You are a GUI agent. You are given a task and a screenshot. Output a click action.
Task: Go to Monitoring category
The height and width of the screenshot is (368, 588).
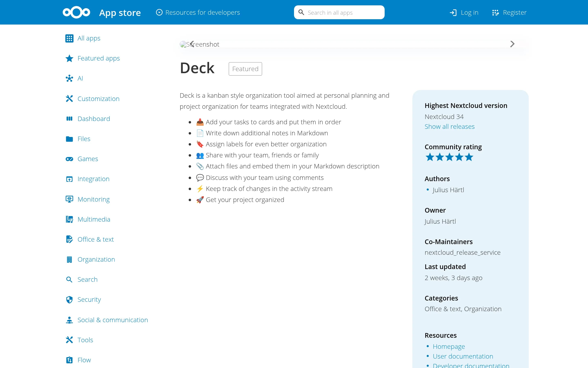pos(94,199)
